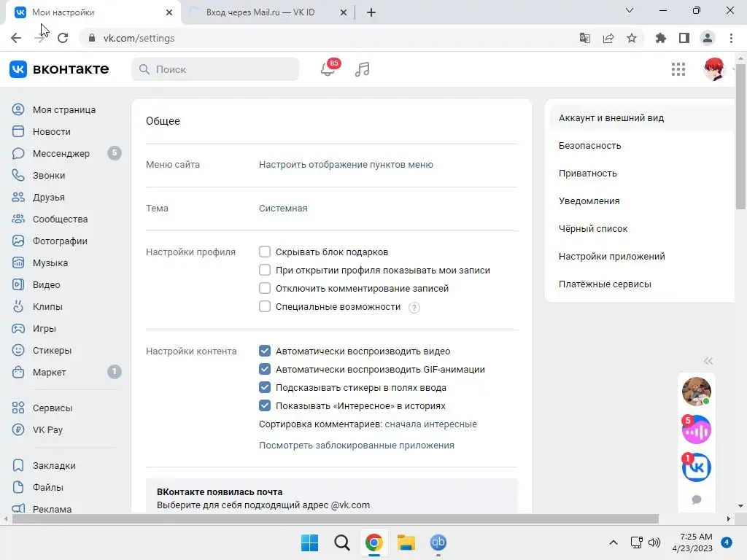Click the Фотографии picture icon

[18, 241]
